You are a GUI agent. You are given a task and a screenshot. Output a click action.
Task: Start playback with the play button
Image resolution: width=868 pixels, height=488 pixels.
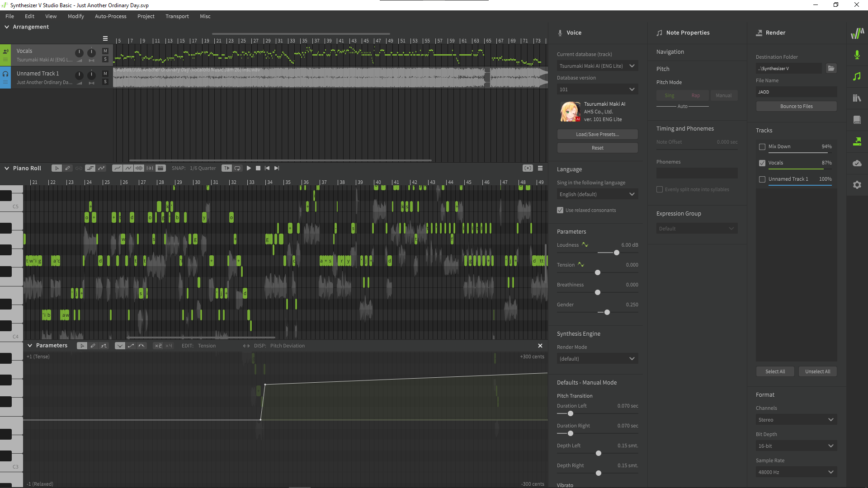click(x=249, y=168)
